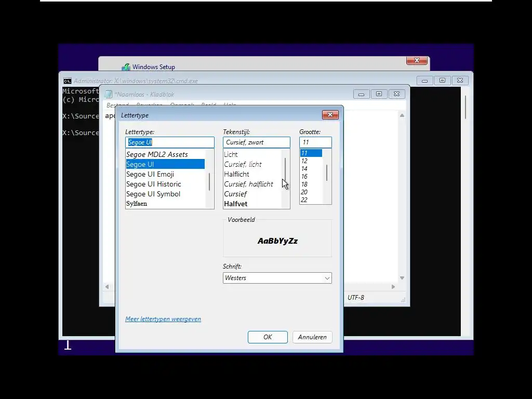Minimize the Kladblok window
The height and width of the screenshot is (399, 532).
pyautogui.click(x=362, y=94)
